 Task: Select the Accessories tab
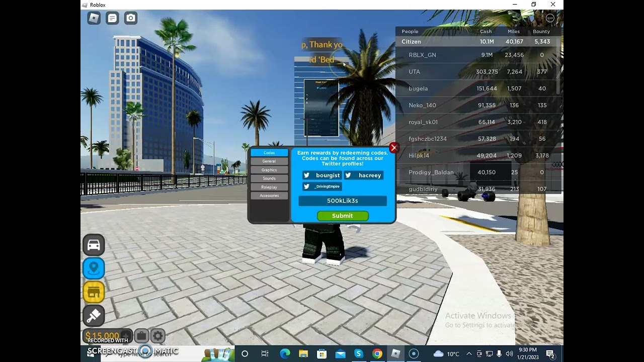point(269,196)
